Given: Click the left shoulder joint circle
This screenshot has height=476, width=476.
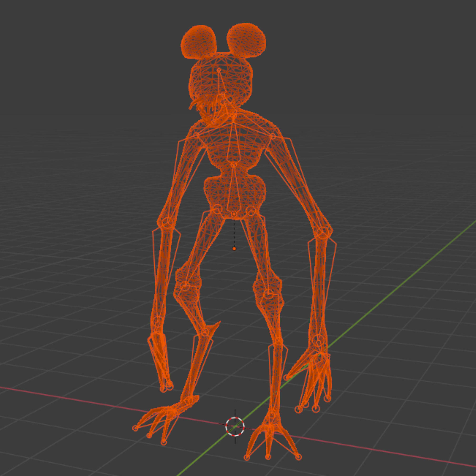Looking at the screenshot, I should tap(196, 135).
